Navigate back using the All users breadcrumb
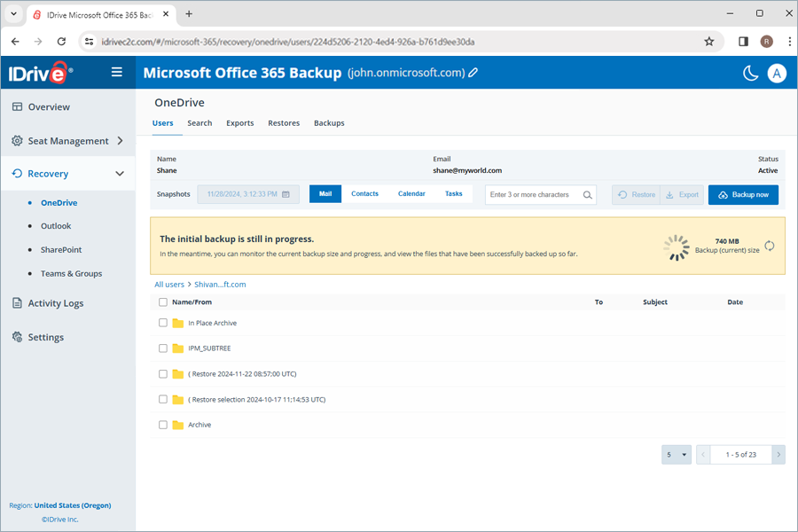 point(168,285)
